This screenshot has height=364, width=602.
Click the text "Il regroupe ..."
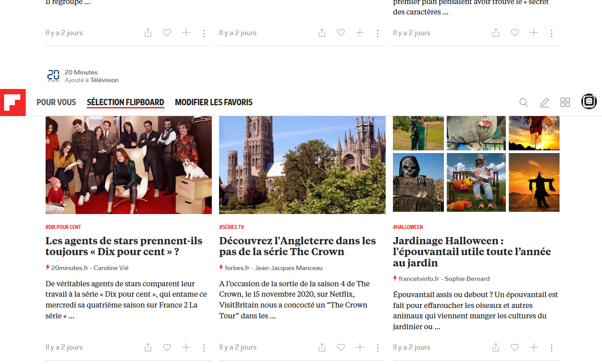point(68,2)
